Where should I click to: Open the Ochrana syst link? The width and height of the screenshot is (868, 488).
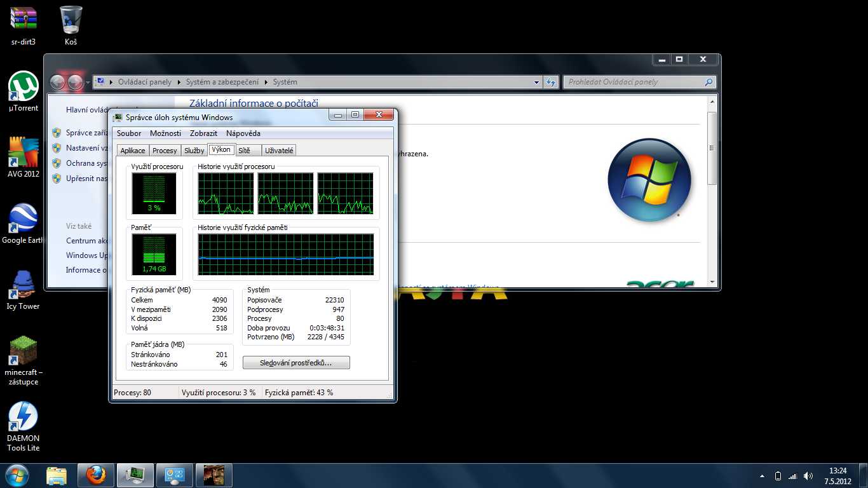coord(87,163)
